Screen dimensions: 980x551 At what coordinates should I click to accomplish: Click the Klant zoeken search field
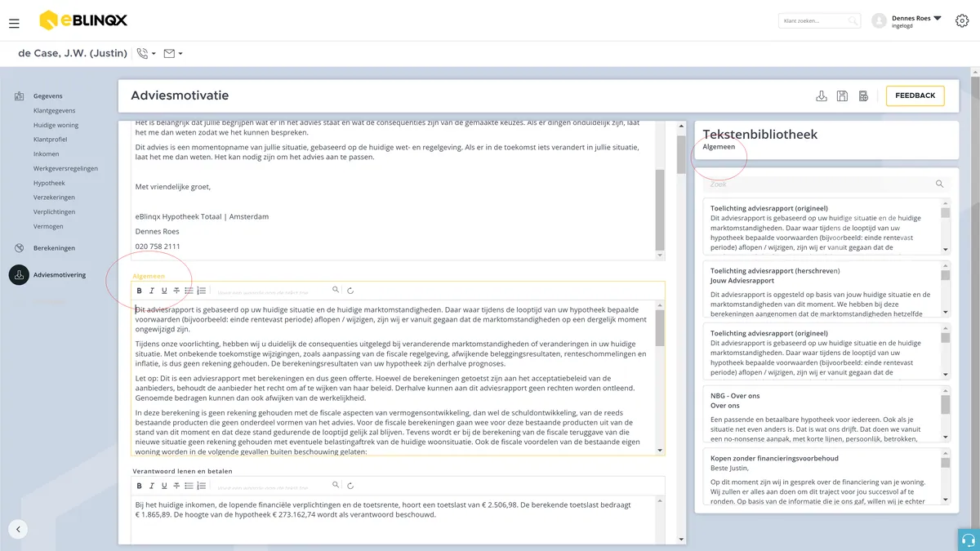point(818,20)
